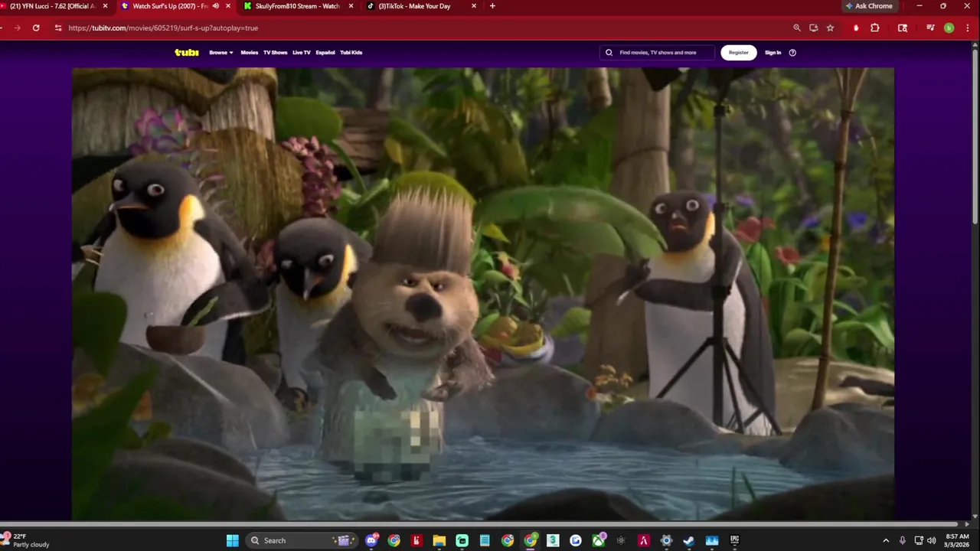The image size is (980, 551).
Task: Click the Register button
Action: (739, 53)
